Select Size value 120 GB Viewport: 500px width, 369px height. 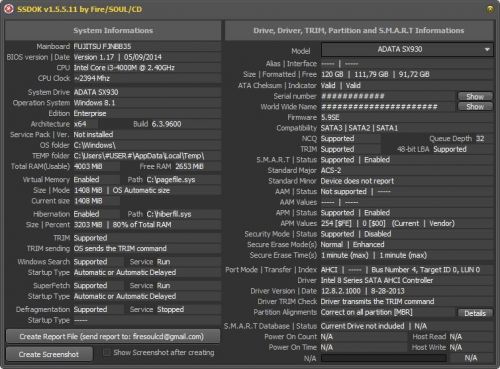[x=332, y=74]
